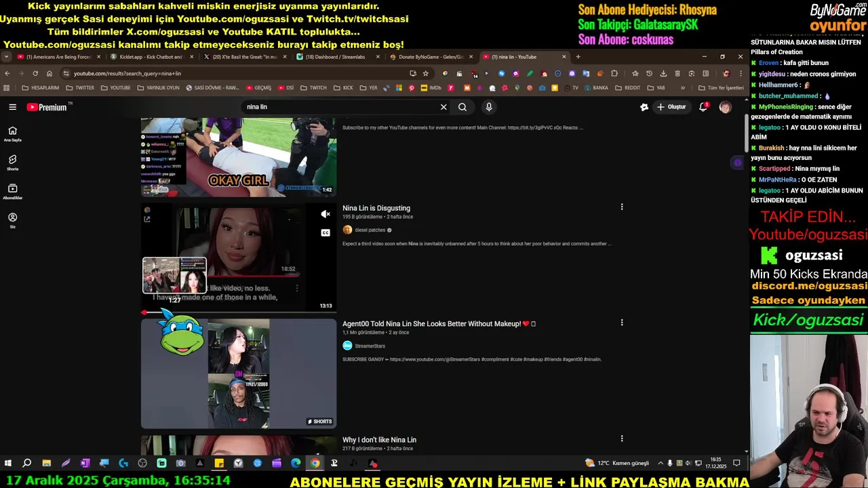Open the Windows Start menu

(x=8, y=463)
